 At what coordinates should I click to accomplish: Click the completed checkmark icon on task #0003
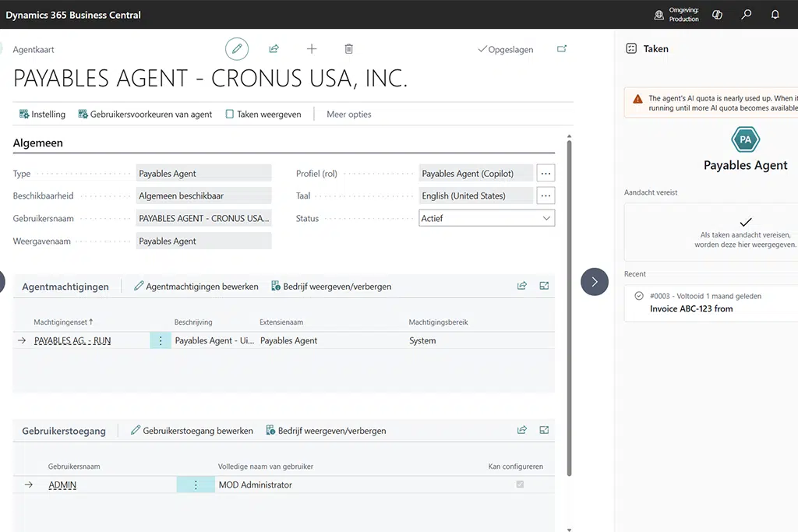(x=639, y=296)
